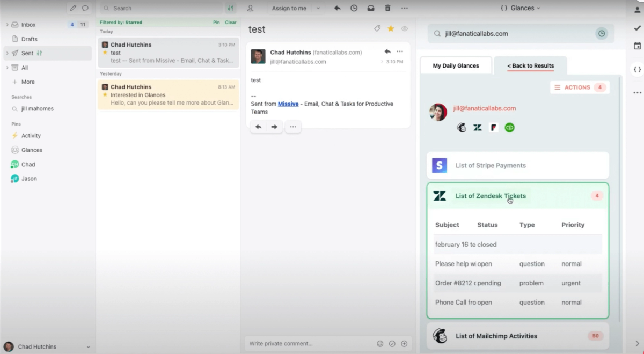Open more options below message
This screenshot has width=644, height=354.
click(293, 127)
